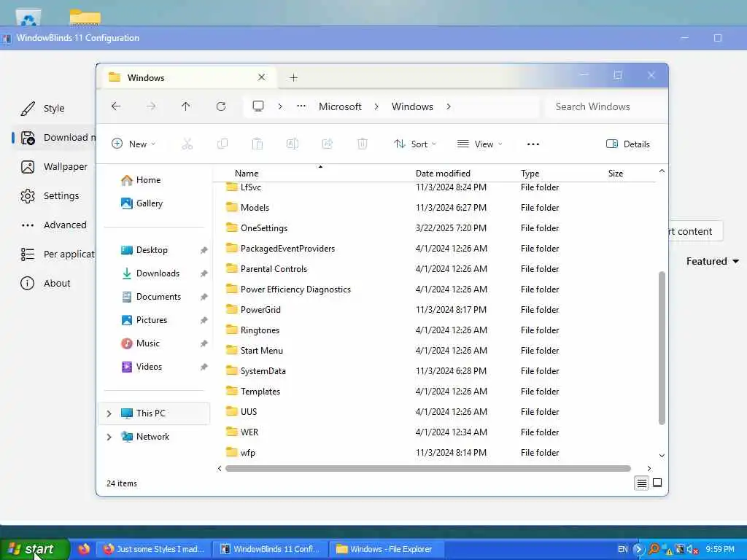Screen dimensions: 747x560
Task: Click the horizontal scrollbar in file list
Action: 427,469
